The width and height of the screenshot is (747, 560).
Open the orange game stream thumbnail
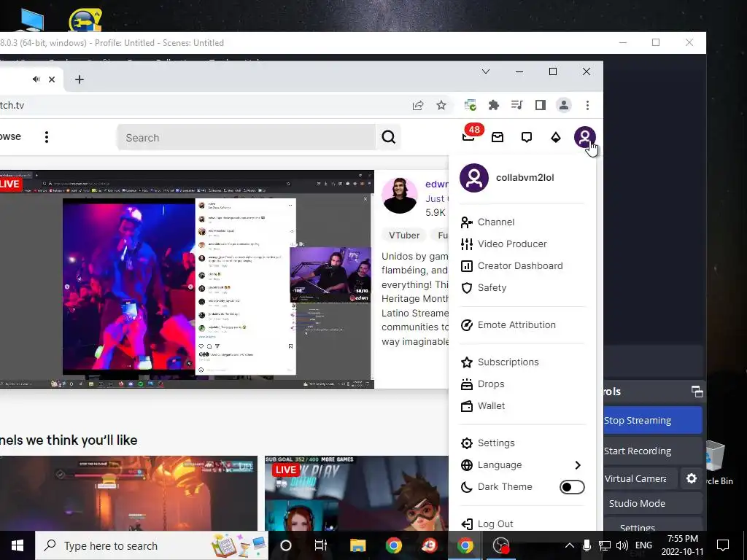[x=128, y=494]
